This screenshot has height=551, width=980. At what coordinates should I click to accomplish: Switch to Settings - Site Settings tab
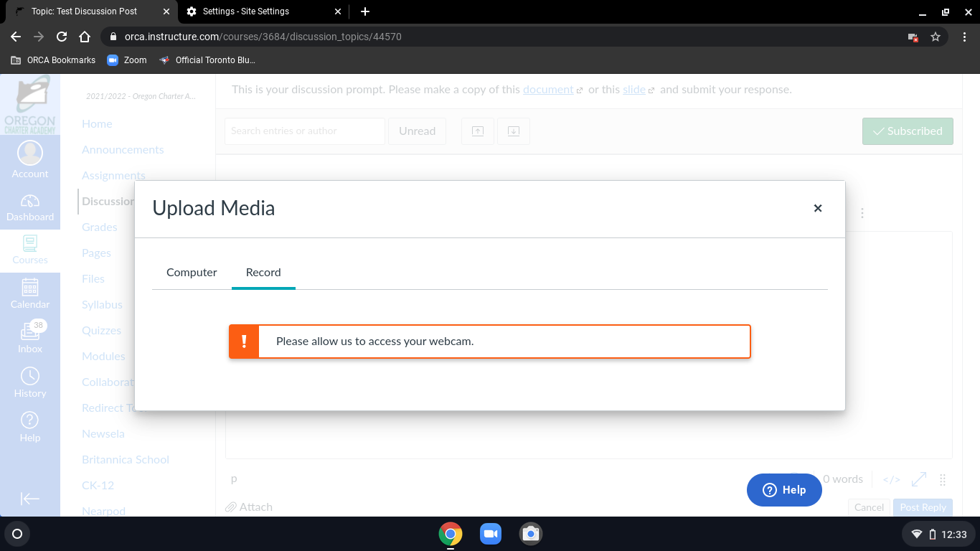click(262, 11)
